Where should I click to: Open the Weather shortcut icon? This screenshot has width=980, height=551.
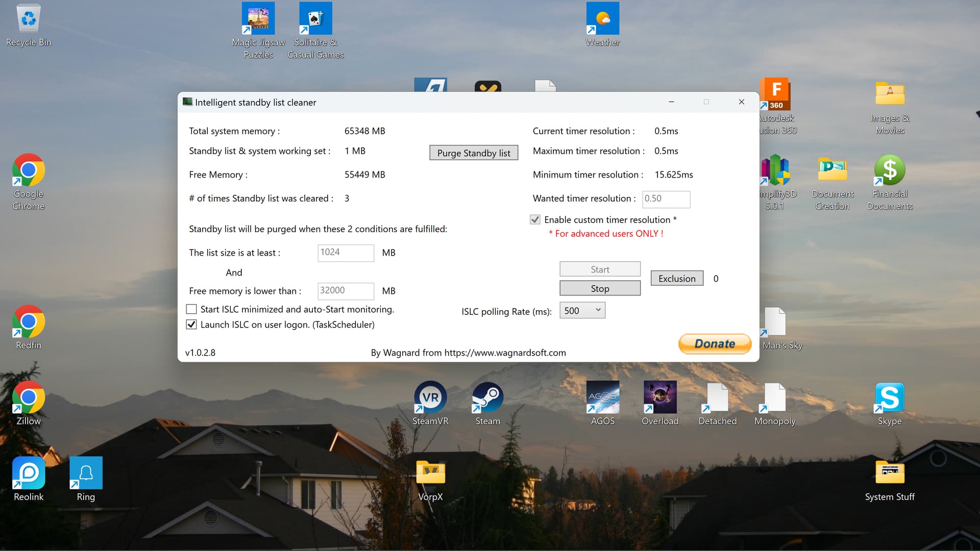603,19
